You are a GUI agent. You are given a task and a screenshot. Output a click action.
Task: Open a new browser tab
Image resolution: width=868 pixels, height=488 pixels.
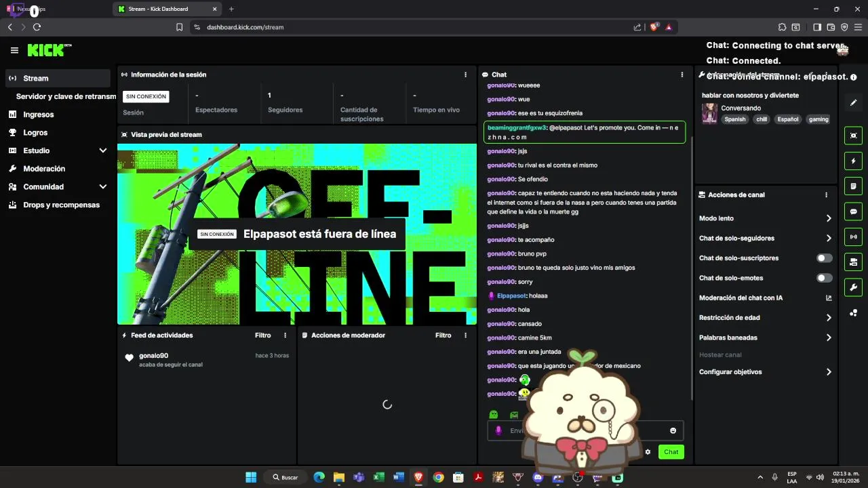[231, 9]
